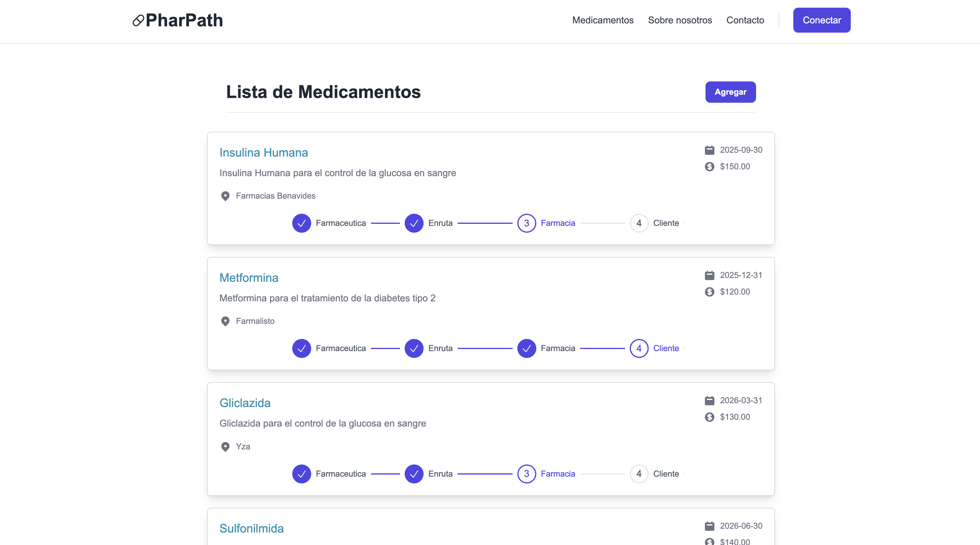Open the Sulfonilmida medication title
The width and height of the screenshot is (980, 545).
[251, 528]
